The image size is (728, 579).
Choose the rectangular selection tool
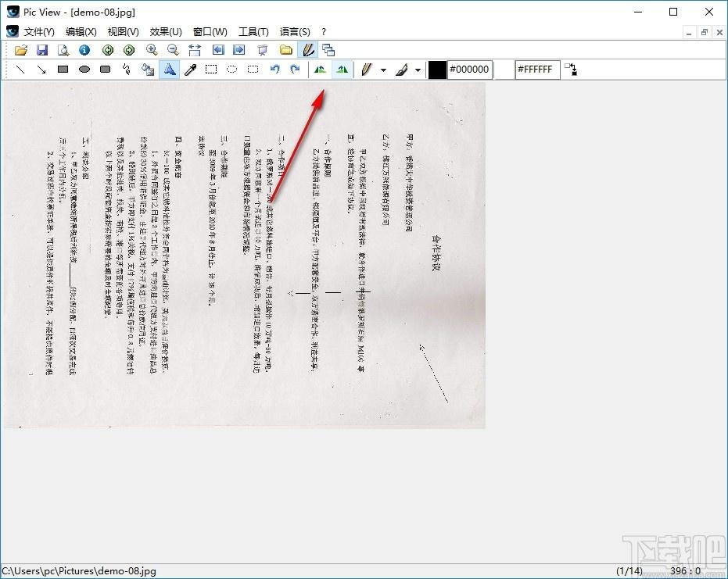[x=211, y=70]
